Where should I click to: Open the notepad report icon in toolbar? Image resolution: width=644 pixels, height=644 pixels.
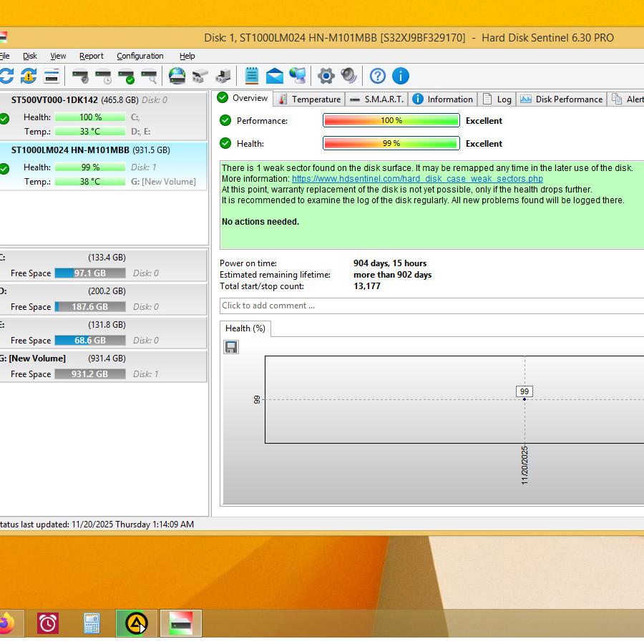click(x=252, y=76)
